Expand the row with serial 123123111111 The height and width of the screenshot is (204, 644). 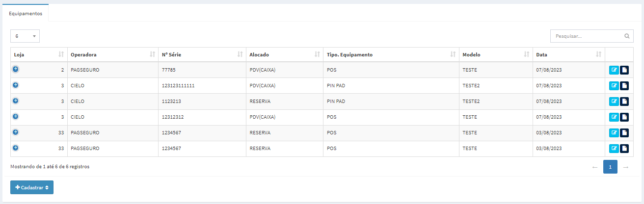16,85
